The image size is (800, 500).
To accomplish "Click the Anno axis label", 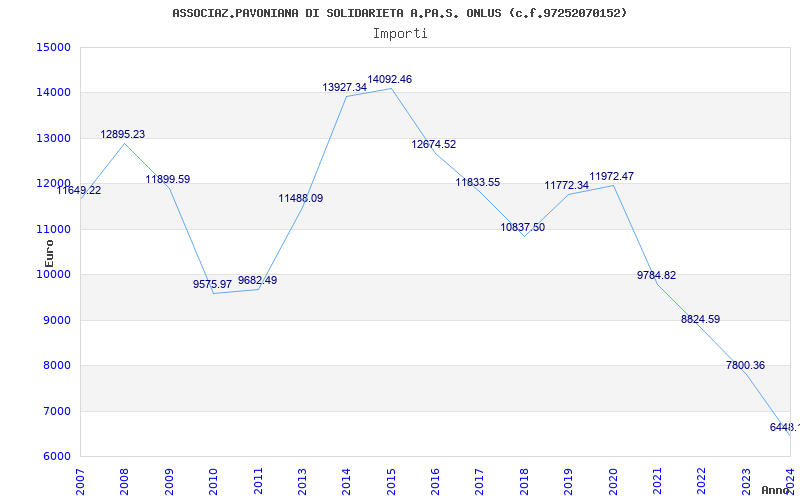I will point(774,490).
